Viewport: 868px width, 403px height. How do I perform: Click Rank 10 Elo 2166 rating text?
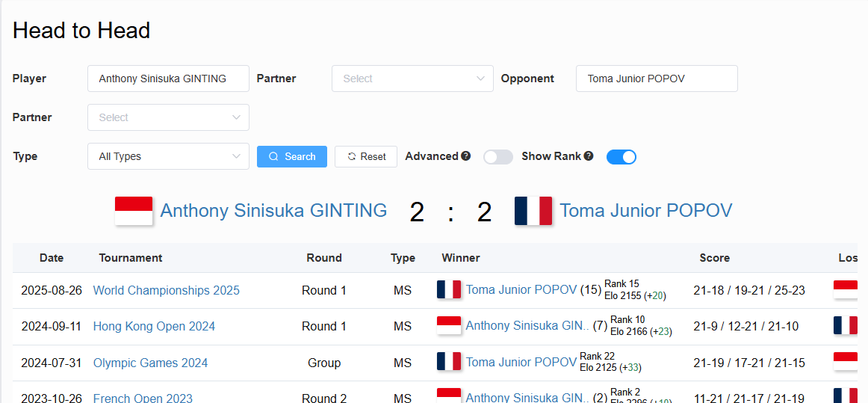[x=641, y=326]
